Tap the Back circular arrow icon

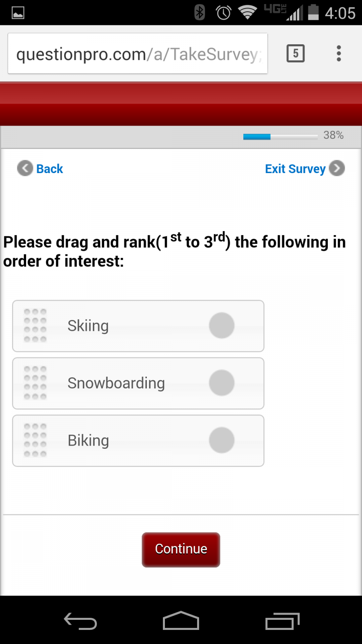[x=25, y=168]
